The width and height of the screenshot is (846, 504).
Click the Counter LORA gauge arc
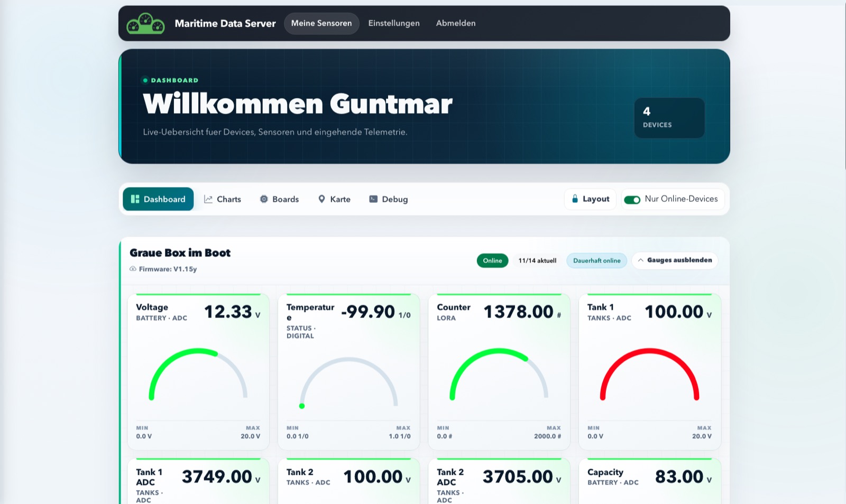[499, 373]
